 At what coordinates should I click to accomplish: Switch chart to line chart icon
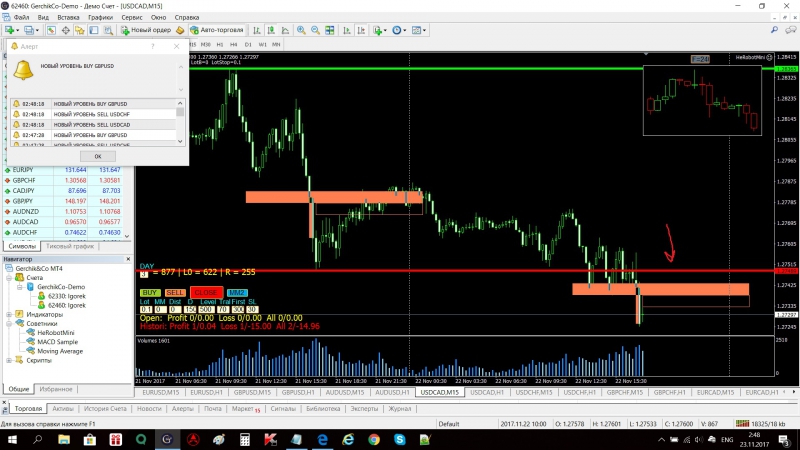(285, 30)
